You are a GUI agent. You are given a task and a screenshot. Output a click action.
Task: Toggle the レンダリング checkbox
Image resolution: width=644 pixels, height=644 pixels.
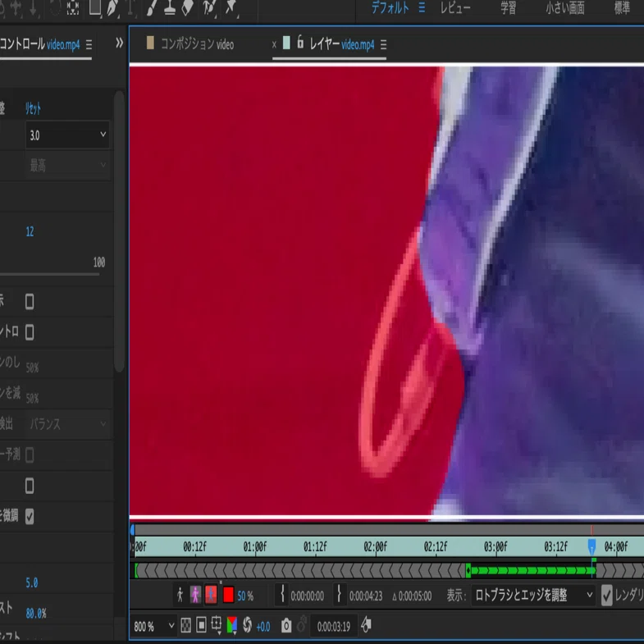[606, 595]
